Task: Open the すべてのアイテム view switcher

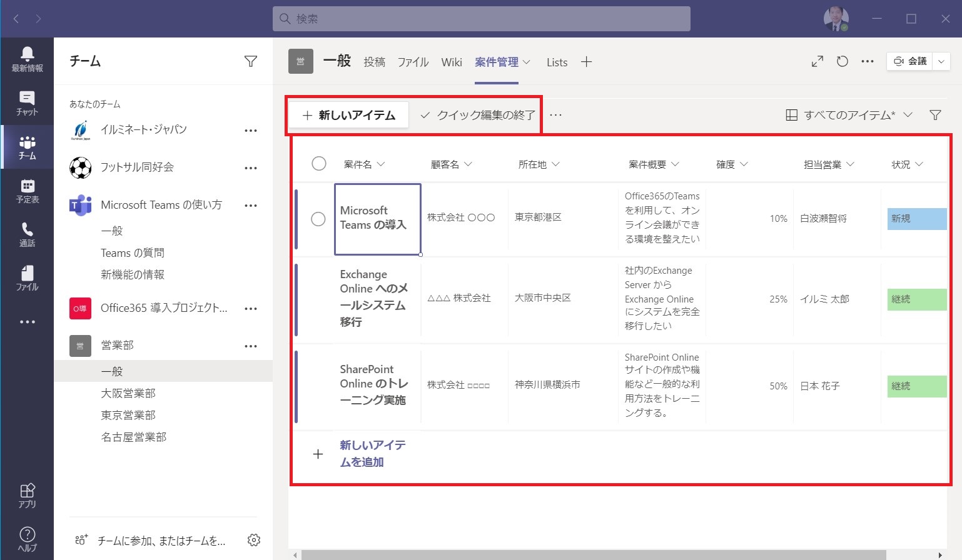Action: (849, 115)
